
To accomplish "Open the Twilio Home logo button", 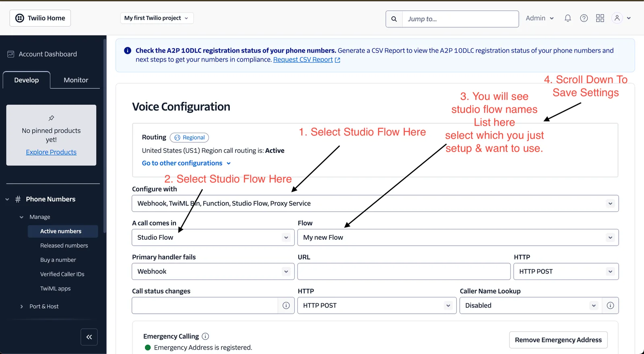I will [x=40, y=18].
